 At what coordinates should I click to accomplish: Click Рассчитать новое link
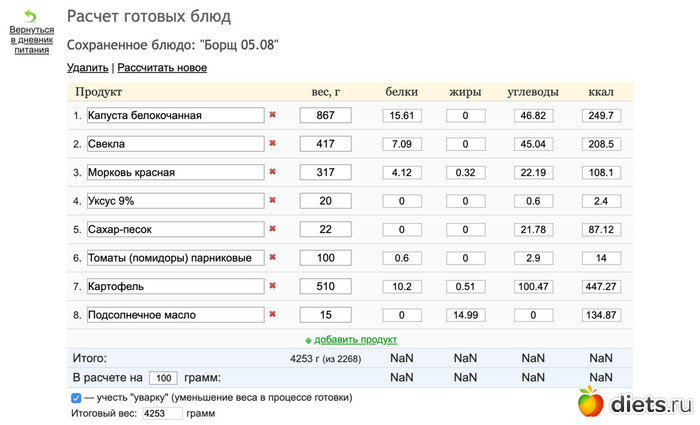(162, 68)
